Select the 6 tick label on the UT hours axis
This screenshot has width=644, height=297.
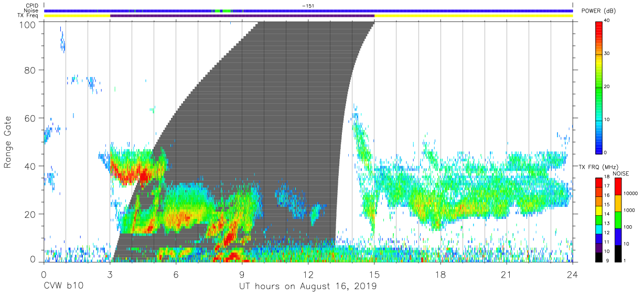coord(176,274)
